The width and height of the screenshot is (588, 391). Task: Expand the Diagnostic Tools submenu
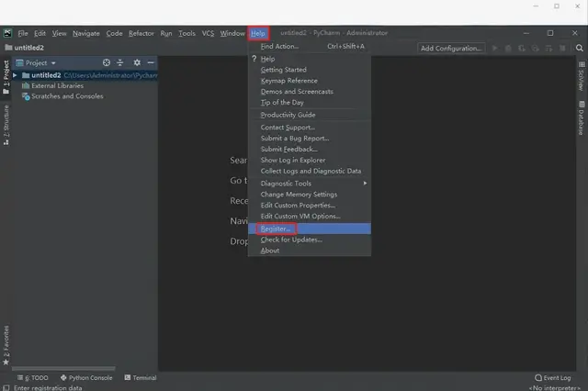(312, 184)
